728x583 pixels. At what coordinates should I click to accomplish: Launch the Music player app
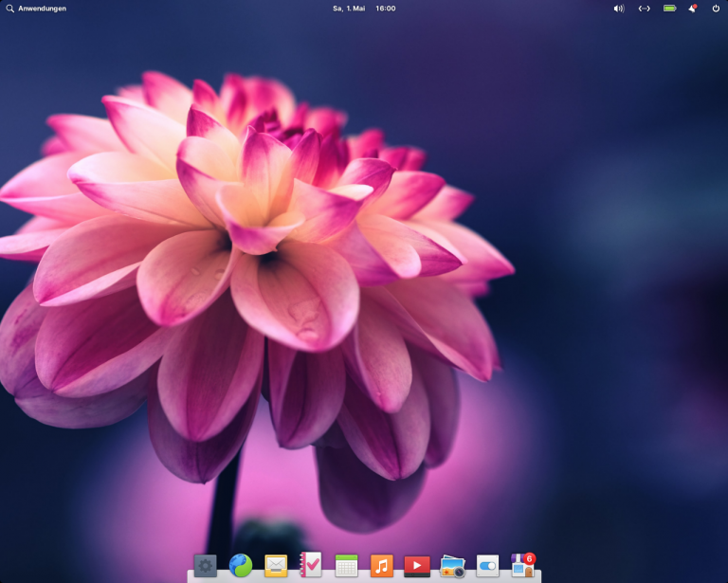point(382,565)
